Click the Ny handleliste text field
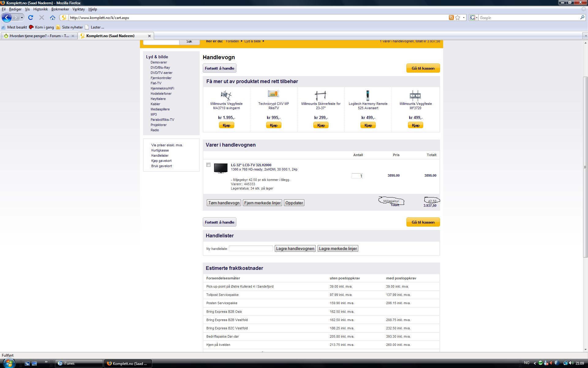 point(251,248)
